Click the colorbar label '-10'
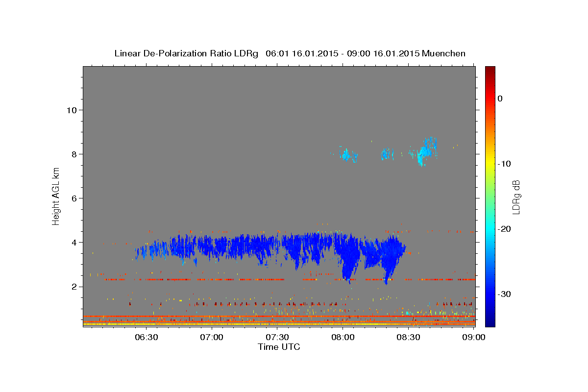Screen dimensions: 588x392 pyautogui.click(x=504, y=164)
